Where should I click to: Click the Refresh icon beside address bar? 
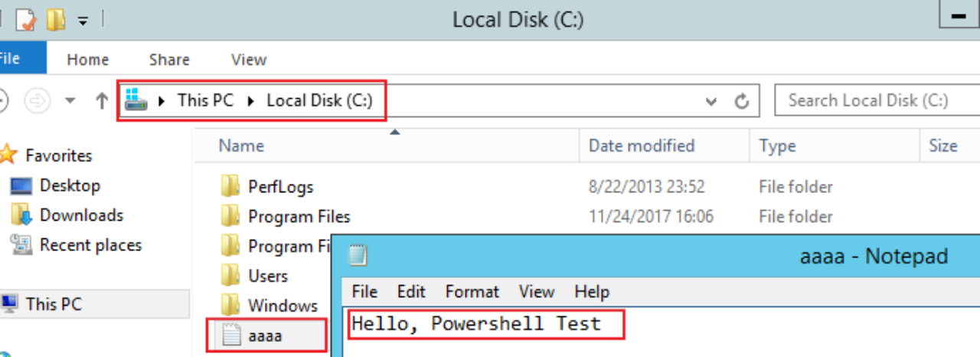(x=740, y=100)
